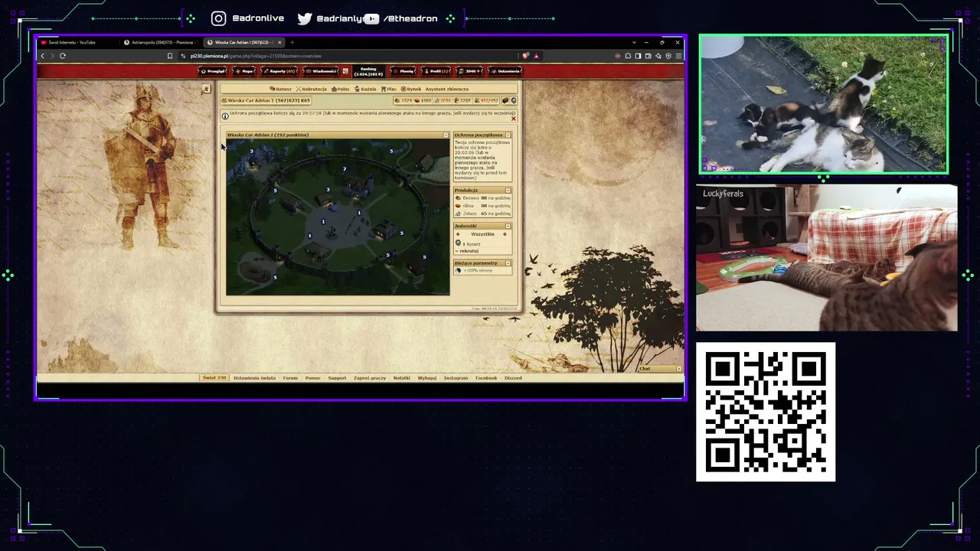
Task: Open the Ratusz building link
Action: point(281,89)
